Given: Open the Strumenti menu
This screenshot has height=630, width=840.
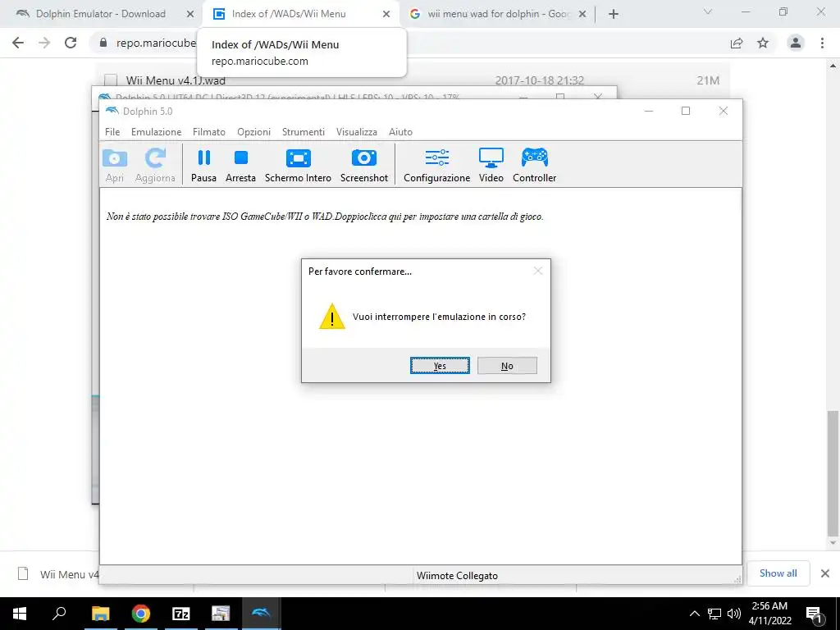Looking at the screenshot, I should (x=304, y=132).
